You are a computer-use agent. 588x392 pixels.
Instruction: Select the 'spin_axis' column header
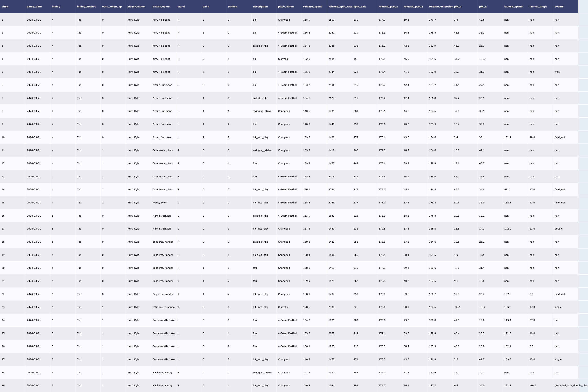[x=359, y=6]
